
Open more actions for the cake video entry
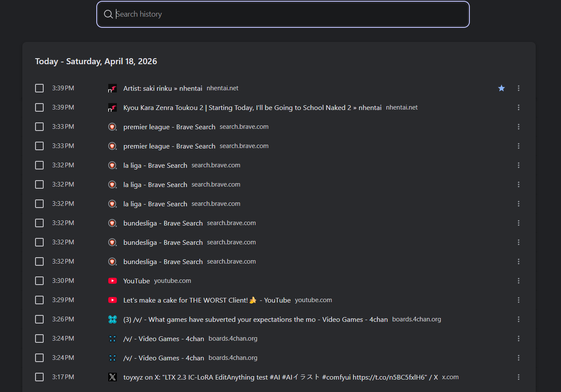pyautogui.click(x=519, y=300)
